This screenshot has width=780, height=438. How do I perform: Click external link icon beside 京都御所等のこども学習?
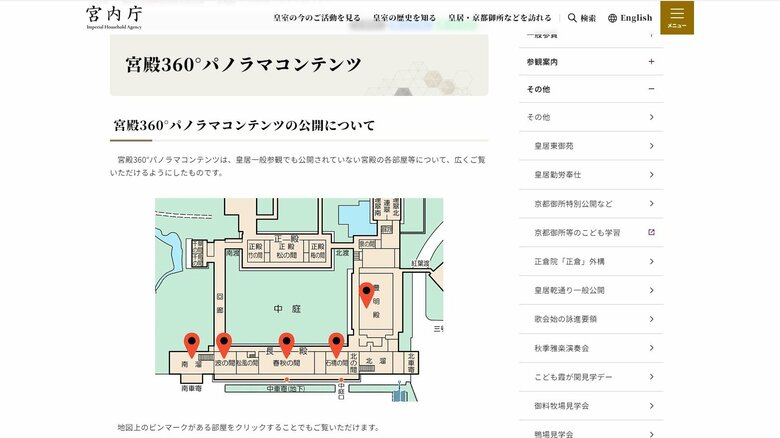point(651,232)
